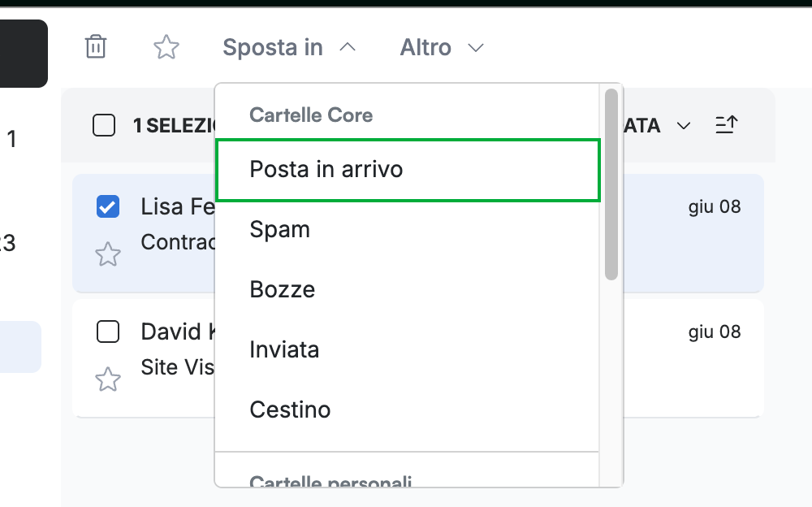This screenshot has width=812, height=507.
Task: Move message to Cestino
Action: 408,409
